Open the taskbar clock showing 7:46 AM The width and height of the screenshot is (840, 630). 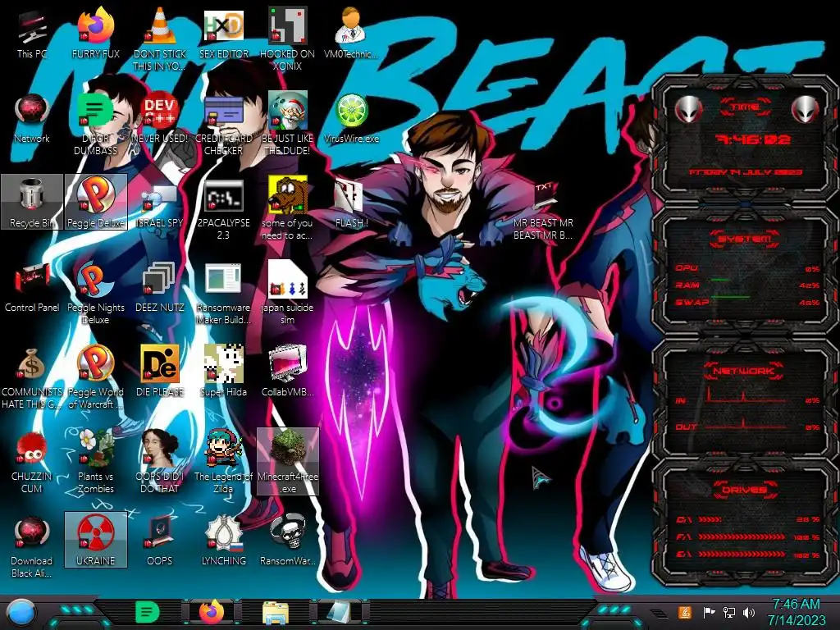(797, 612)
